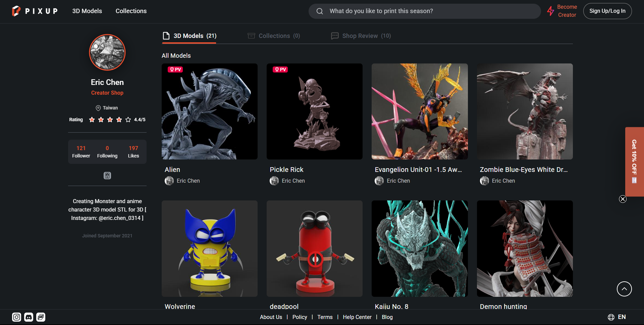Open the Printables icon in the footer
This screenshot has height=325, width=644.
tap(41, 317)
